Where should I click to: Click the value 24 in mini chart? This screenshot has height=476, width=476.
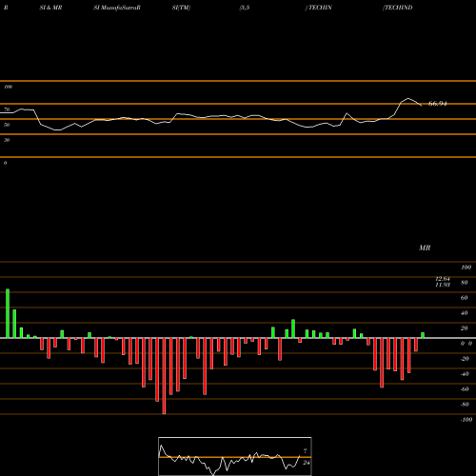tap(306, 463)
